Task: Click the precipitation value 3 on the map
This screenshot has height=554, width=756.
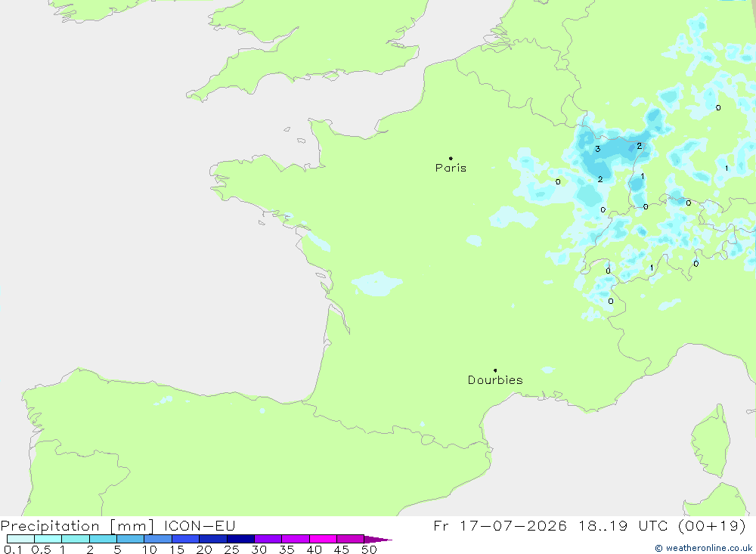Action: (x=598, y=149)
